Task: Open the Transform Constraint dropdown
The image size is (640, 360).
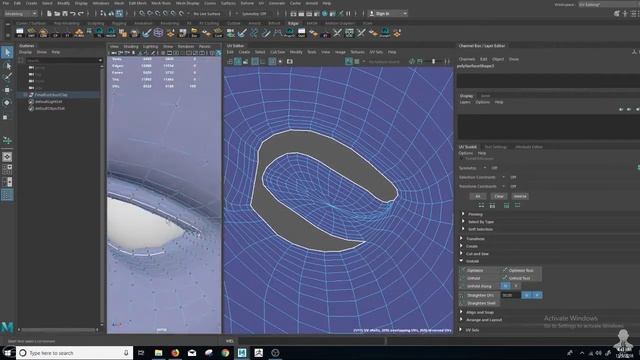Action: 503,186
